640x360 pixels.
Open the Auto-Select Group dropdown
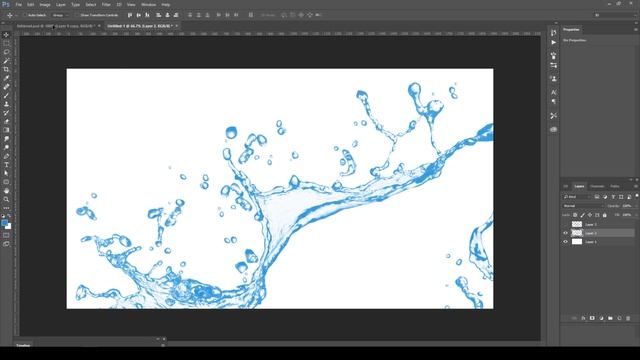point(61,15)
